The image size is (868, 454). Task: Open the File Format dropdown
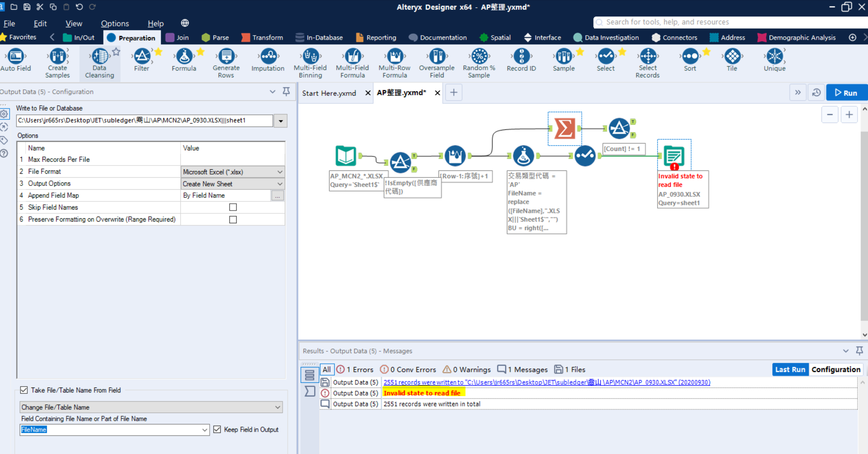click(280, 171)
